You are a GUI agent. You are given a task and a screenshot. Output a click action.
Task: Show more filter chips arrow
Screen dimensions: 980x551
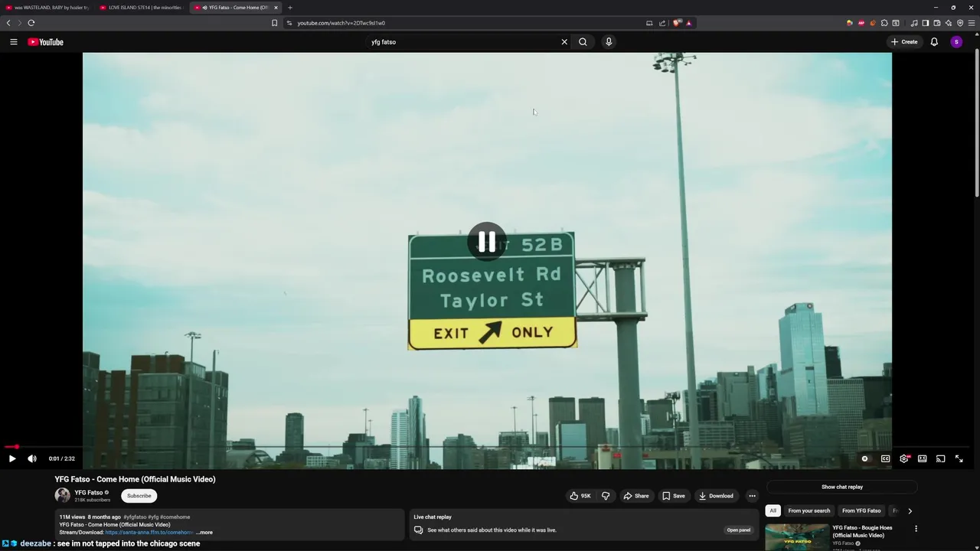point(910,510)
